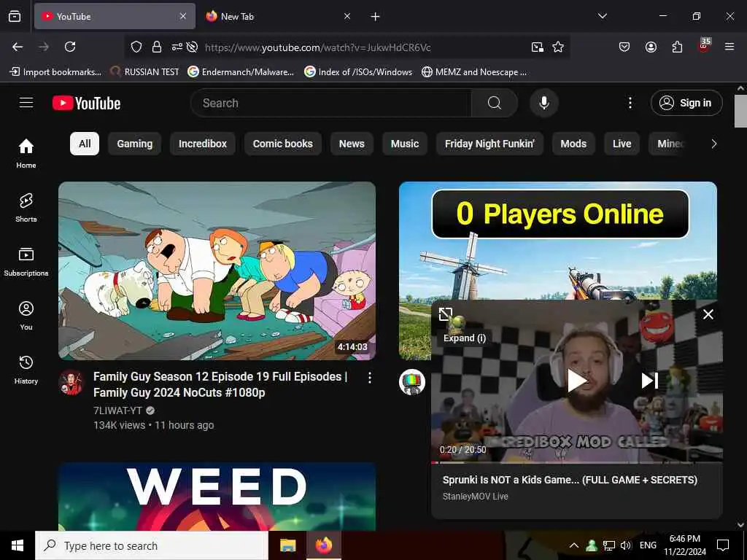Open the 7LIWAT-YT channel name link
Viewport: 747px width, 560px height.
click(117, 411)
